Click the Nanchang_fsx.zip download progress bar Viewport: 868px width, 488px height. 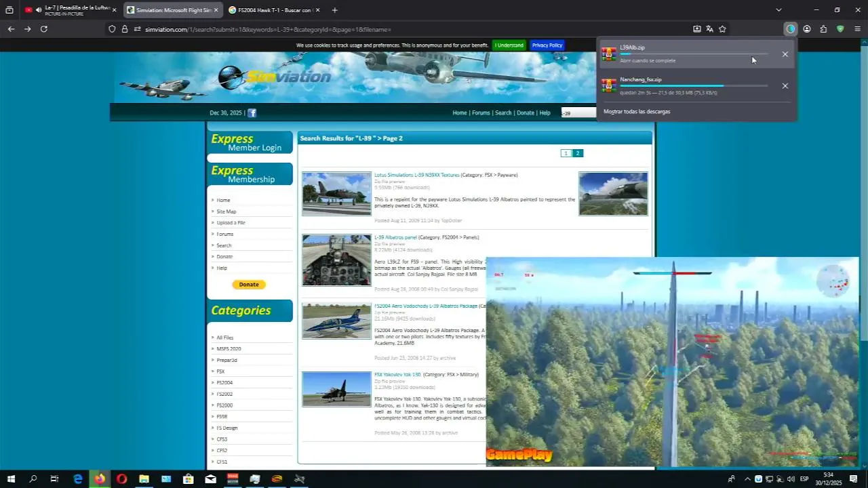[694, 86]
